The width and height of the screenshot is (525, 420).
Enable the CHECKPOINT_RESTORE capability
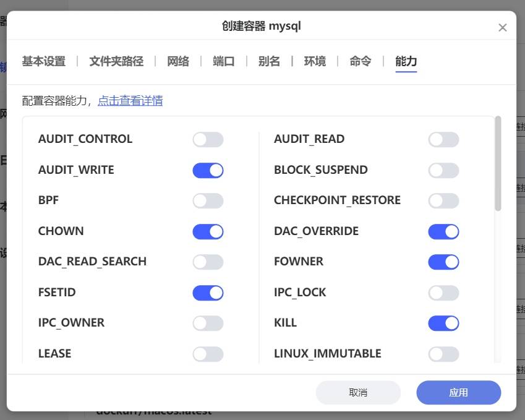443,200
